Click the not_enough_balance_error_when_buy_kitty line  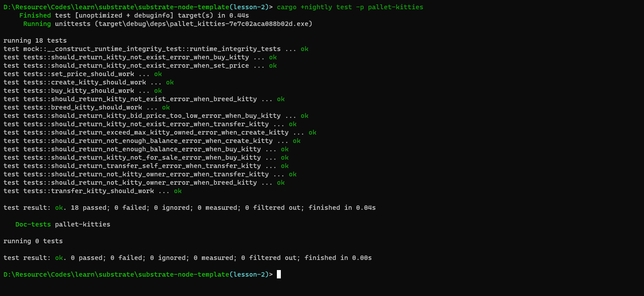click(x=146, y=149)
